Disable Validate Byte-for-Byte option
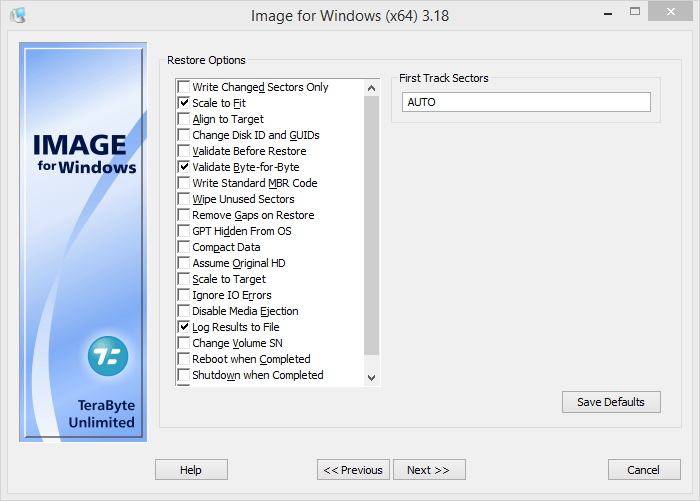Screen dimensions: 700x501 183,167
